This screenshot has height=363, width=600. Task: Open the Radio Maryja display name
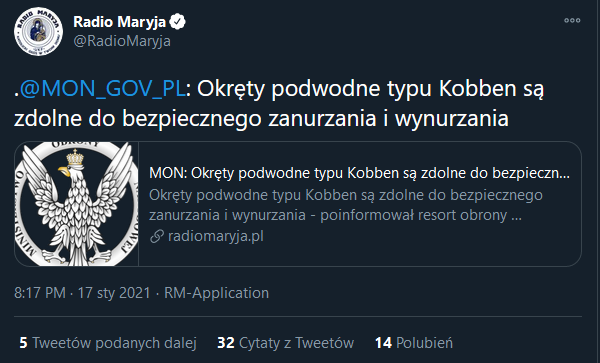[119, 22]
